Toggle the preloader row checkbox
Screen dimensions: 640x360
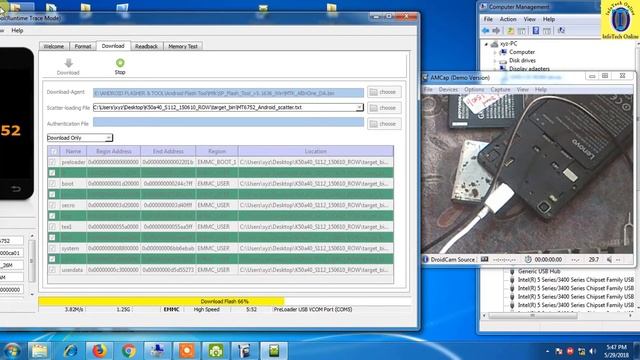pos(52,162)
